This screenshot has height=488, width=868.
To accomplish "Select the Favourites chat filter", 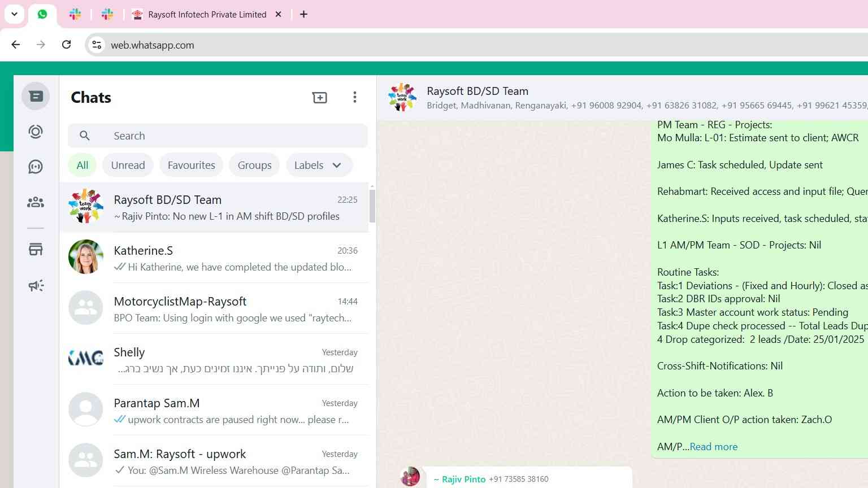I will pos(191,165).
